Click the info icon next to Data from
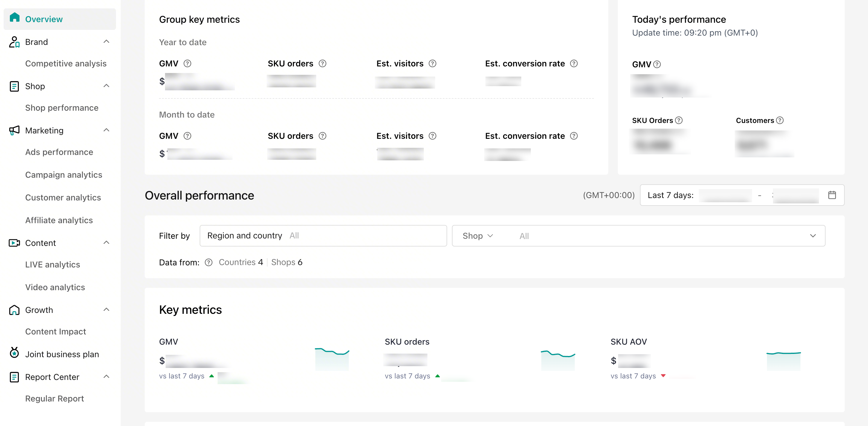This screenshot has width=868, height=426. pyautogui.click(x=209, y=262)
